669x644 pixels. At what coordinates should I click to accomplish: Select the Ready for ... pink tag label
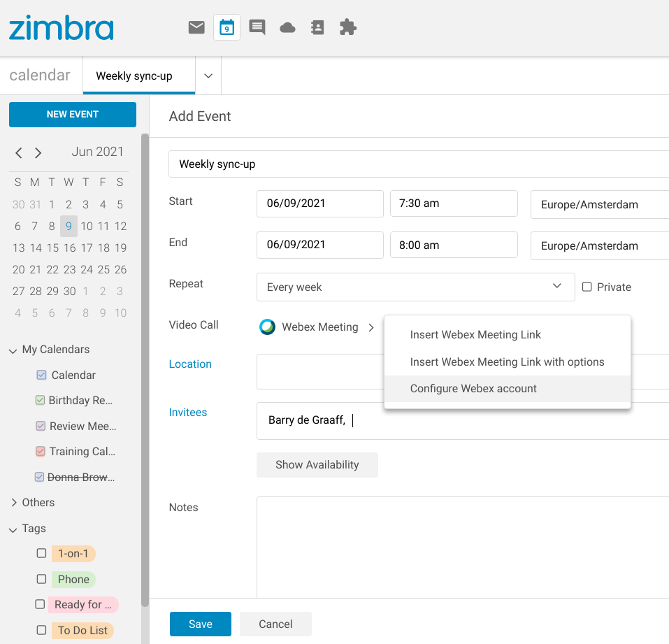[x=83, y=605]
